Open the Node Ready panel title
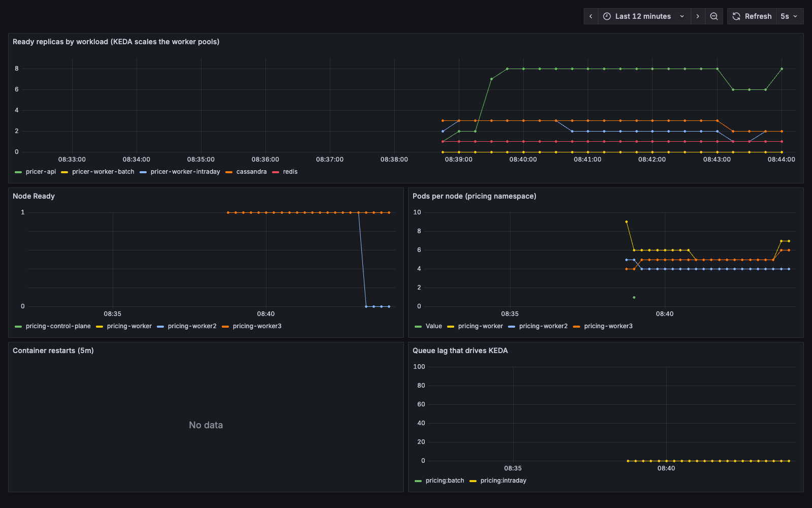This screenshot has width=812, height=508. pyautogui.click(x=33, y=196)
